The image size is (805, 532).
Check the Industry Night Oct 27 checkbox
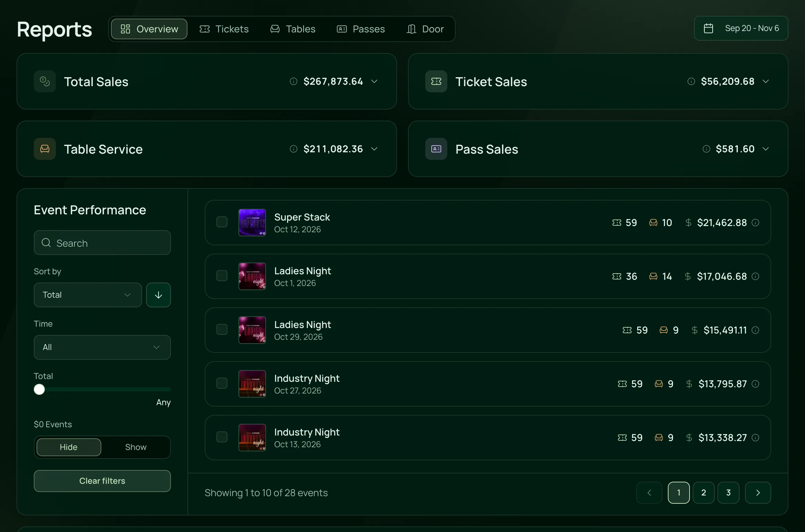222,383
